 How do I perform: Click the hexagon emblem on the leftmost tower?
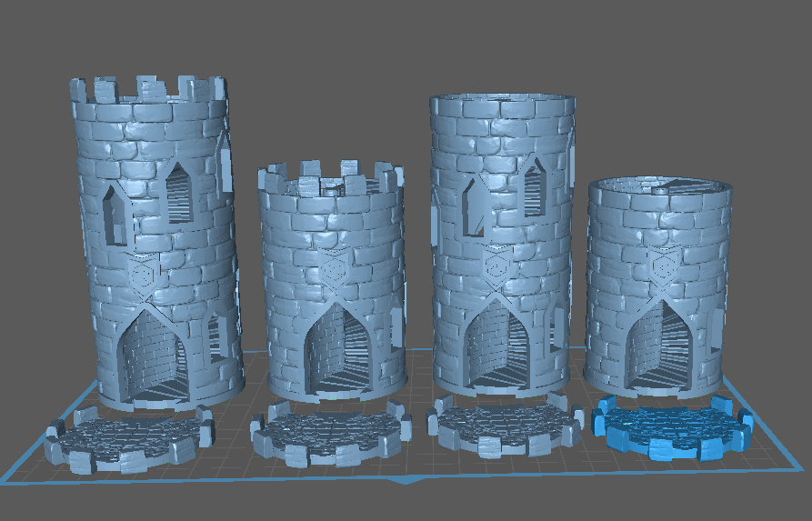(x=141, y=274)
